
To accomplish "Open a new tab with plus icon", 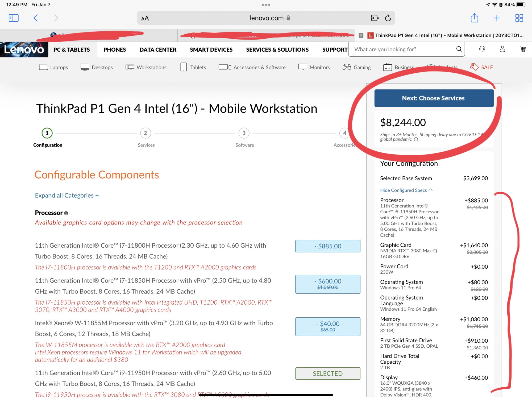I will tap(497, 18).
